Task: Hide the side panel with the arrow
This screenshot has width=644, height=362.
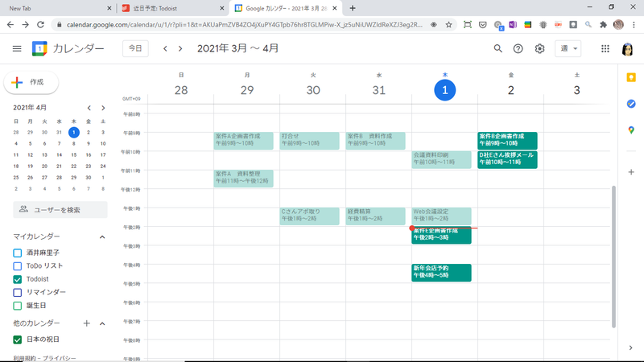Action: click(630, 348)
